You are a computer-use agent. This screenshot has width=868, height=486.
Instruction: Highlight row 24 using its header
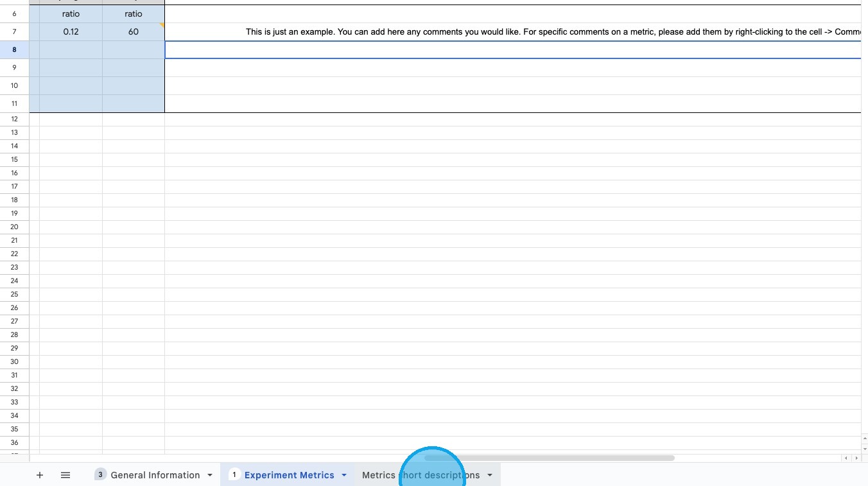pos(14,281)
